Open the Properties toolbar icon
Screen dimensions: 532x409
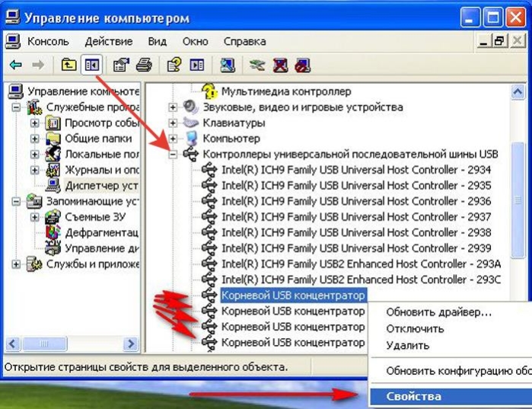(x=121, y=65)
